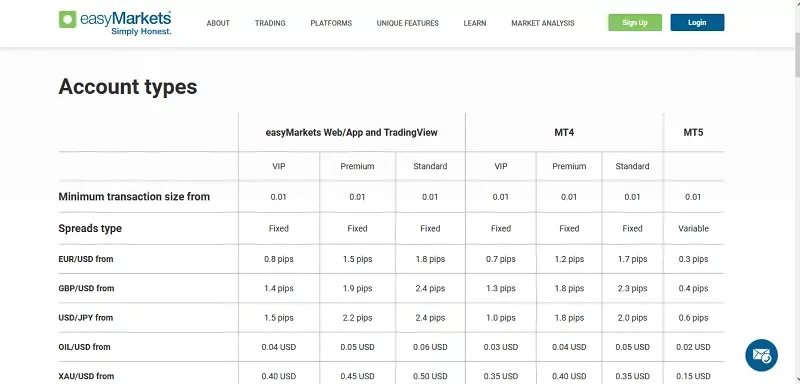Click the '0.8 pips' EUR/USD cell
Image resolution: width=800 pixels, height=384 pixels.
(x=279, y=259)
